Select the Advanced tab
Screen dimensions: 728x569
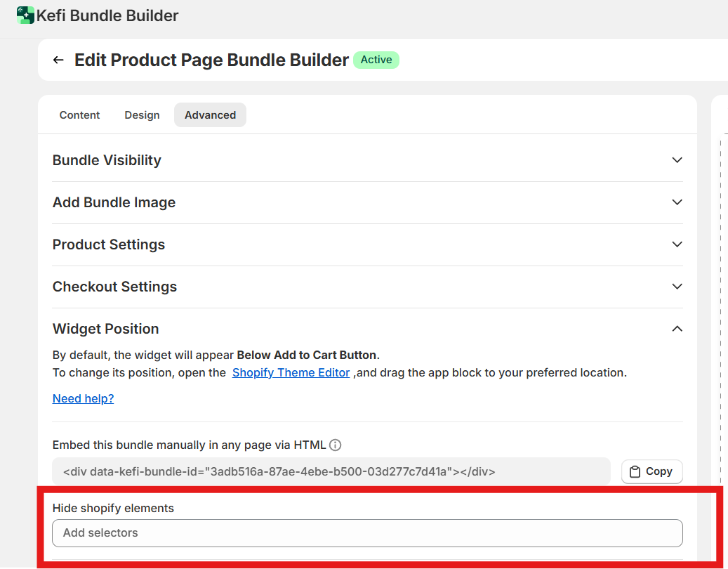(x=210, y=115)
